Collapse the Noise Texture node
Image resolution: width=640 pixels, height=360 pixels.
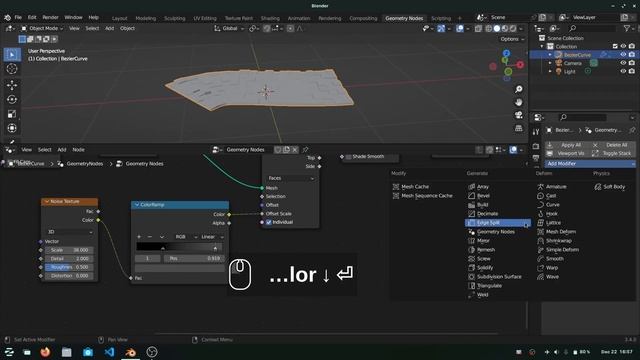coord(47,202)
